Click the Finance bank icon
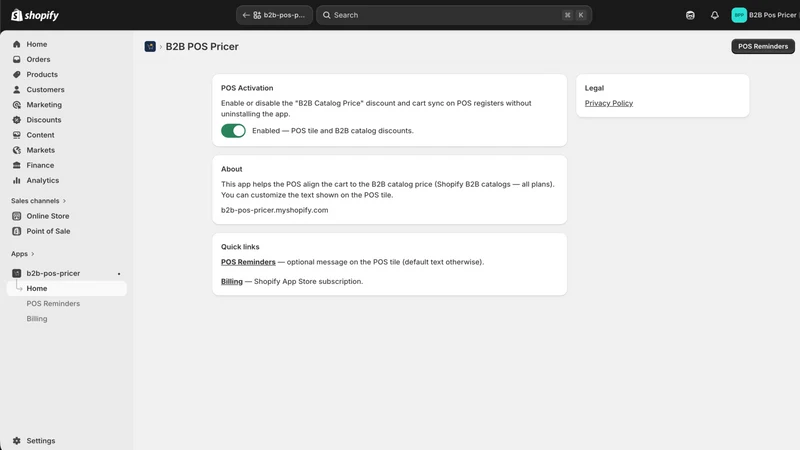800x450 pixels. (17, 165)
